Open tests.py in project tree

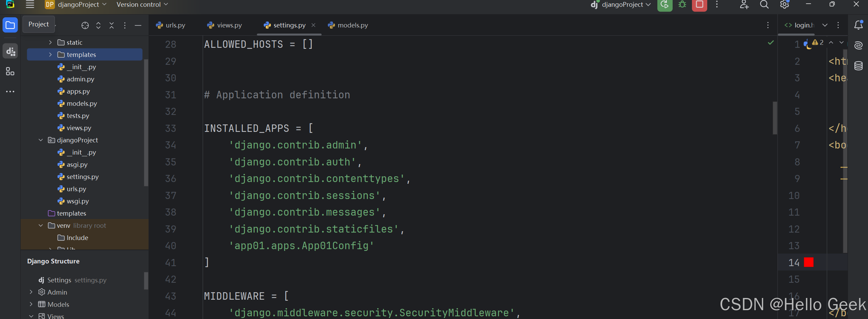(78, 116)
